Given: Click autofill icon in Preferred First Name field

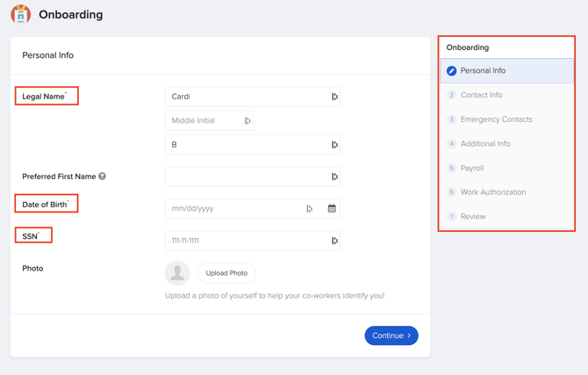Looking at the screenshot, I should (x=334, y=177).
